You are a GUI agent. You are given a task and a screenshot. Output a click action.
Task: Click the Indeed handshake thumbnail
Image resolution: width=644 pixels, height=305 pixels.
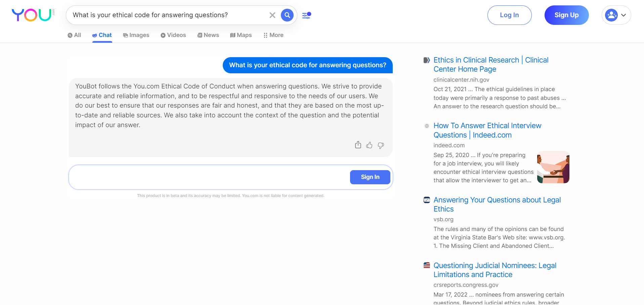pyautogui.click(x=553, y=167)
